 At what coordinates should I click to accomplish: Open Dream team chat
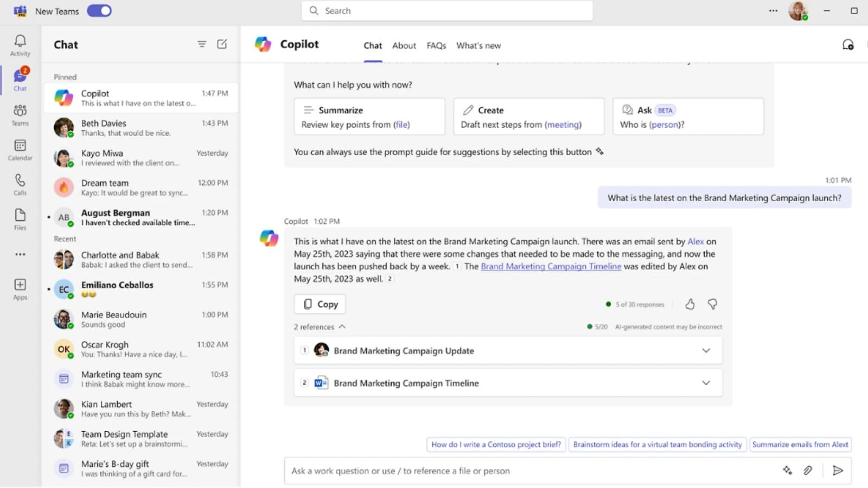coord(141,188)
